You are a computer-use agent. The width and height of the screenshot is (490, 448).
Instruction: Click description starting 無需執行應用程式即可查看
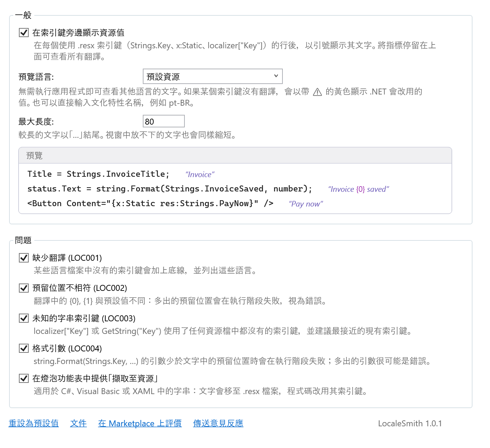pos(220,97)
